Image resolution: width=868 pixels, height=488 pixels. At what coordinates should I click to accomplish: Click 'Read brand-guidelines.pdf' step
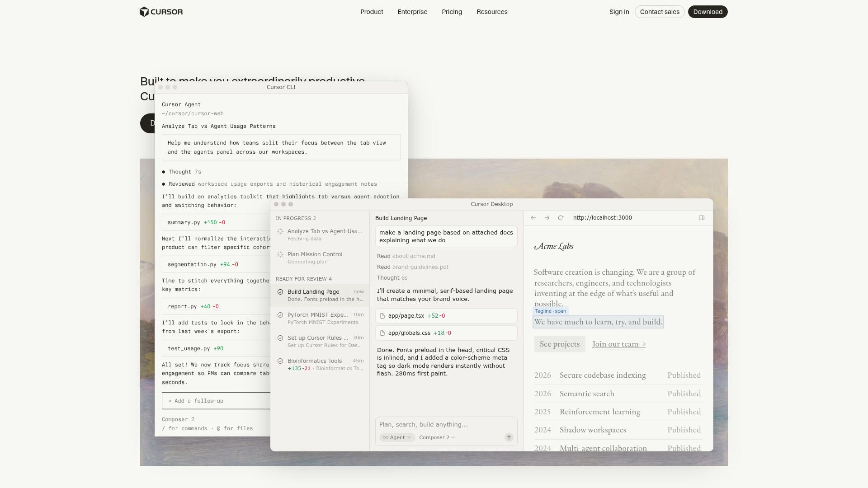tap(413, 267)
